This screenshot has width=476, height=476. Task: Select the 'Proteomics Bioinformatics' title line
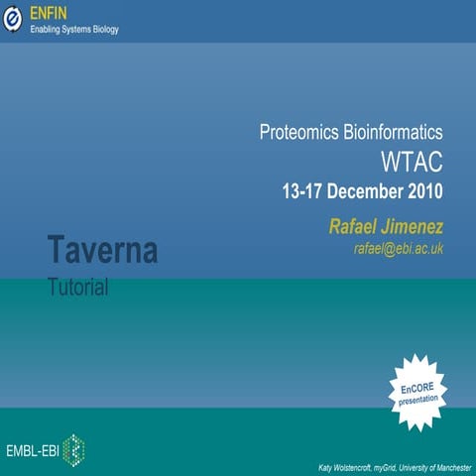tap(351, 132)
